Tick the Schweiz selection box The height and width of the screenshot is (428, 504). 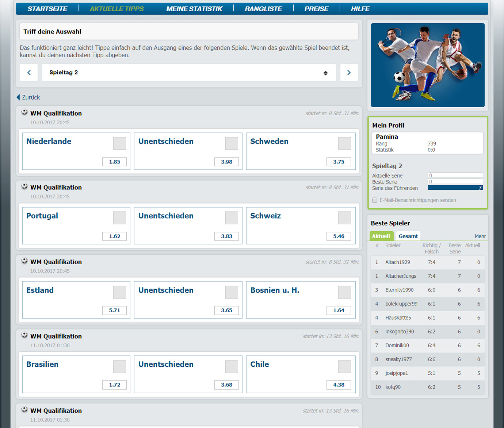tap(344, 218)
